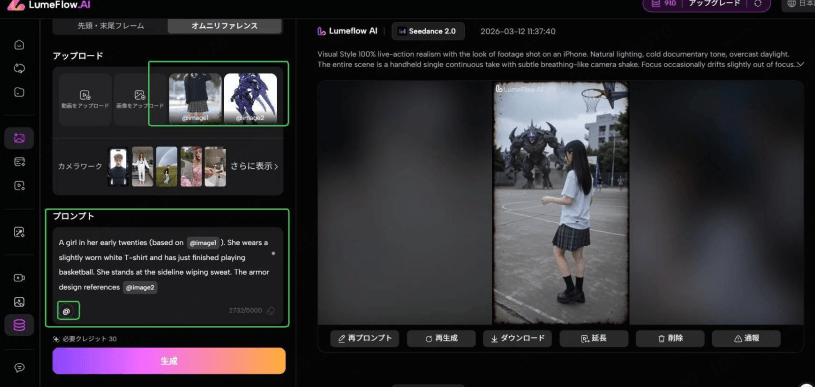Click the timestamp 2026-03-12 11:37:40
The height and width of the screenshot is (387, 815).
(x=518, y=31)
